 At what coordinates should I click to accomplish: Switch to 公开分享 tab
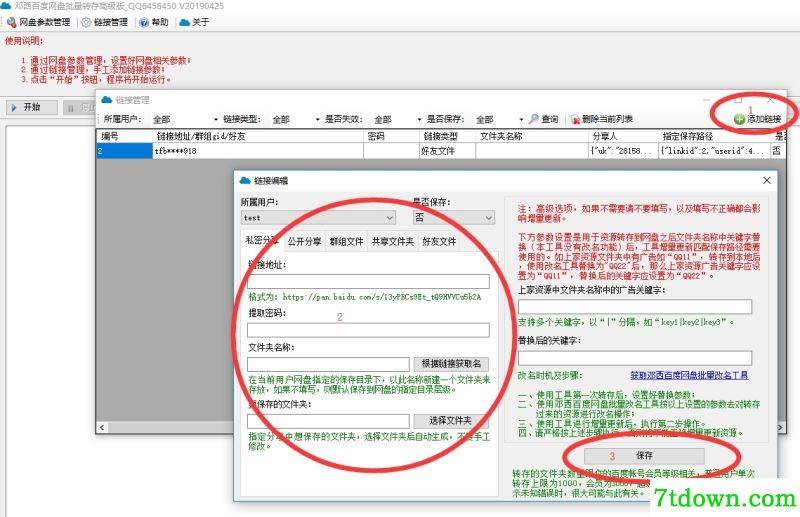point(304,241)
